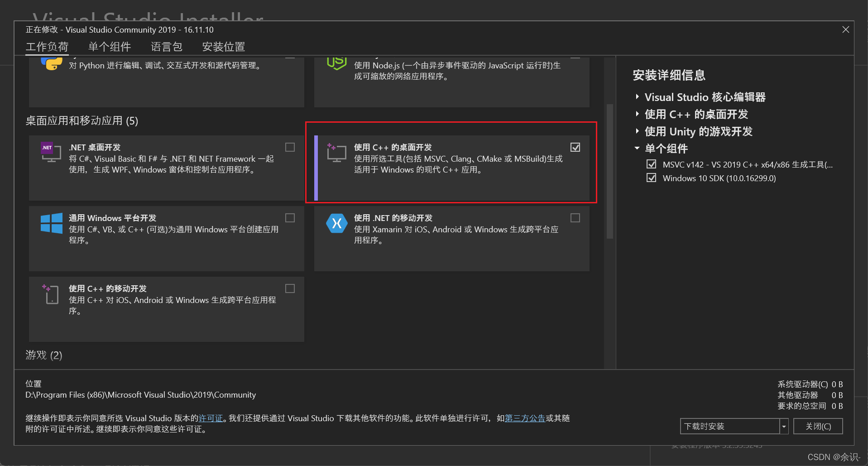This screenshot has height=466, width=868.
Task: Expand Visual Studio 核心编辑器 details
Action: (x=637, y=96)
